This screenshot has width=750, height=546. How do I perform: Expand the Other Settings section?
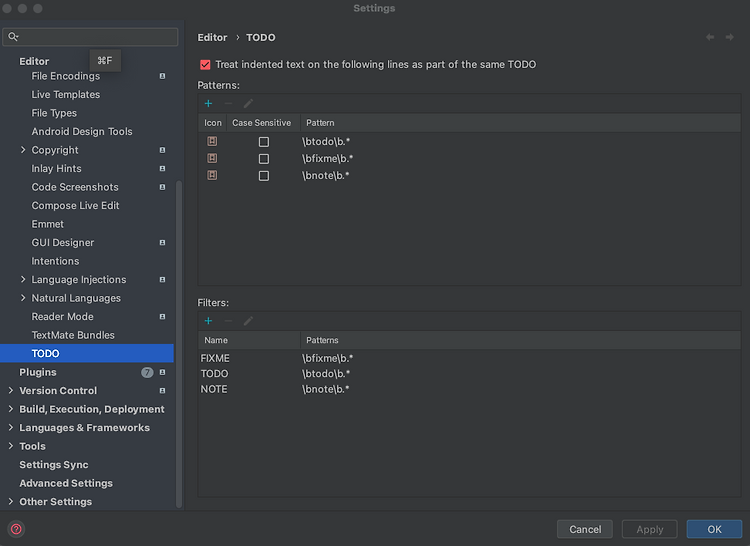click(x=11, y=502)
